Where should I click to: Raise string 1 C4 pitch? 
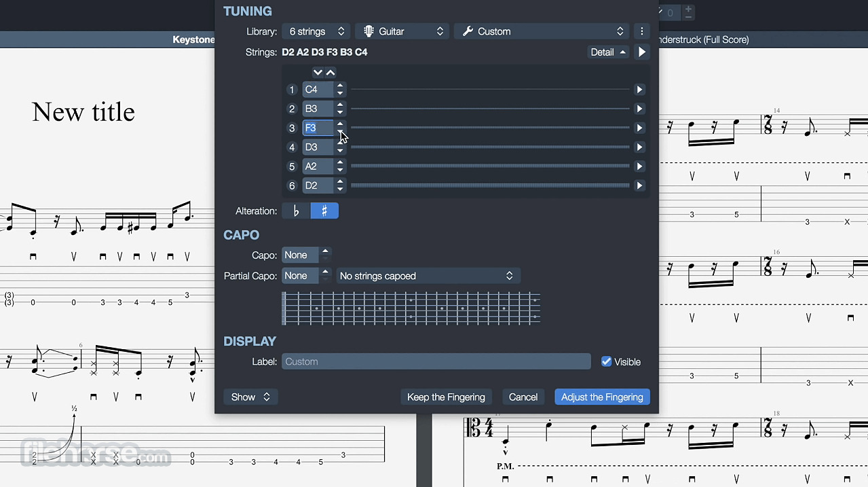tap(340, 86)
